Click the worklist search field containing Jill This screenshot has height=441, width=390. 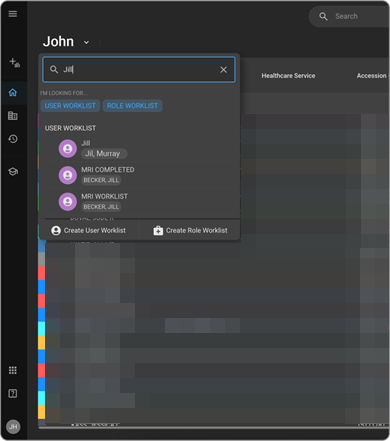pos(139,70)
